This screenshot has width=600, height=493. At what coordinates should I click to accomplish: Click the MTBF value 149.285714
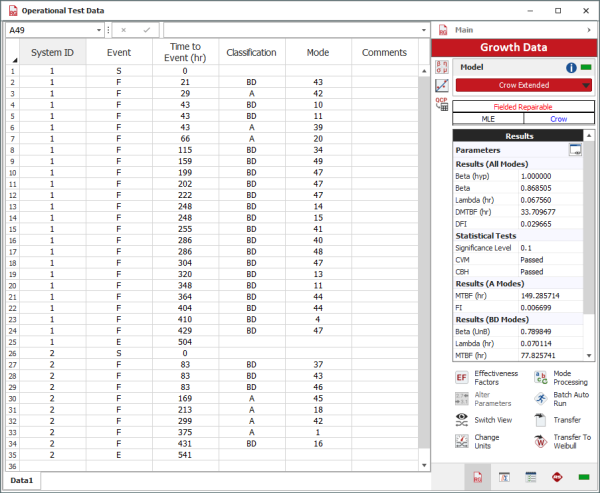click(x=540, y=296)
